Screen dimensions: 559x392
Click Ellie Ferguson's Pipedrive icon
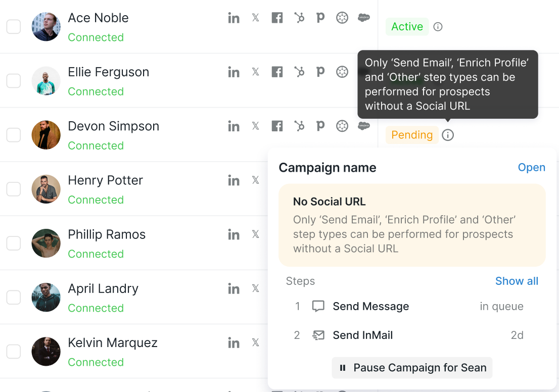pyautogui.click(x=320, y=72)
